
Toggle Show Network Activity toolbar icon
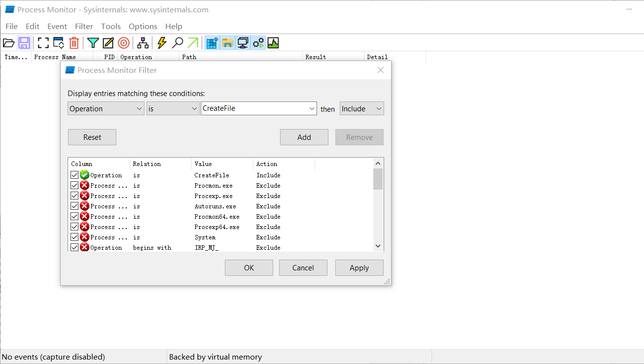pos(243,43)
